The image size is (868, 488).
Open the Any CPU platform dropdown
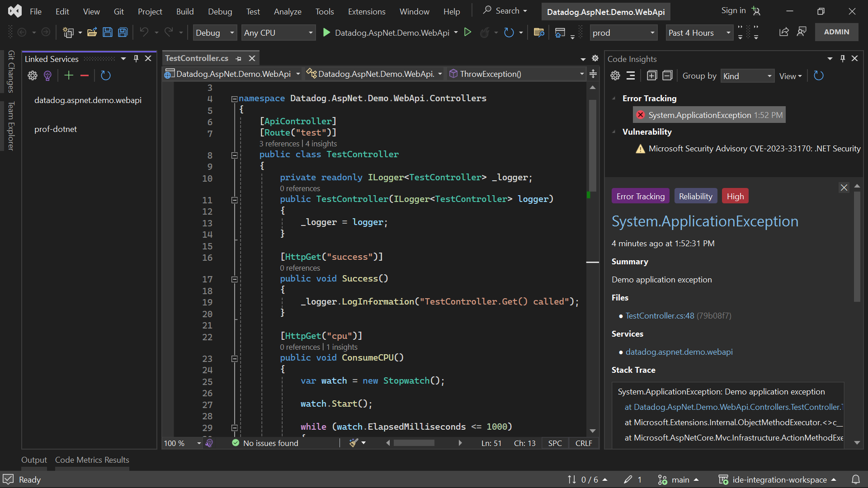coord(278,33)
